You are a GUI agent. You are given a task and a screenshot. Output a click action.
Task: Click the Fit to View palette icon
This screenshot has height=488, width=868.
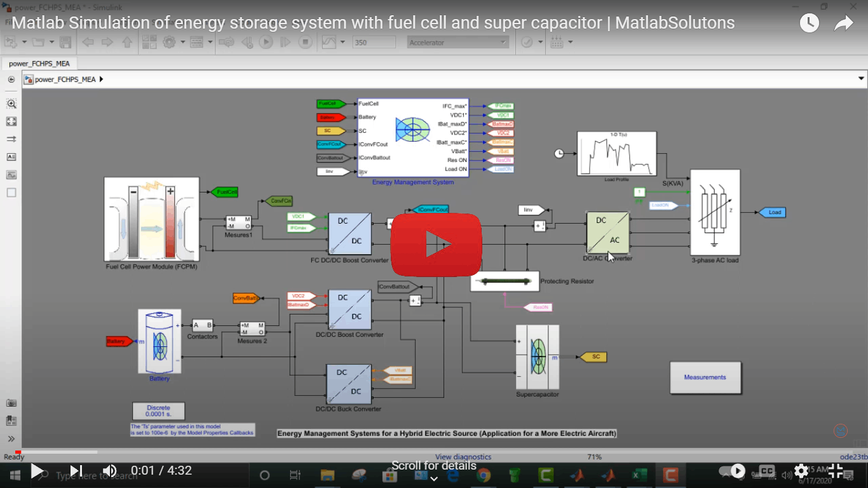[x=11, y=121]
